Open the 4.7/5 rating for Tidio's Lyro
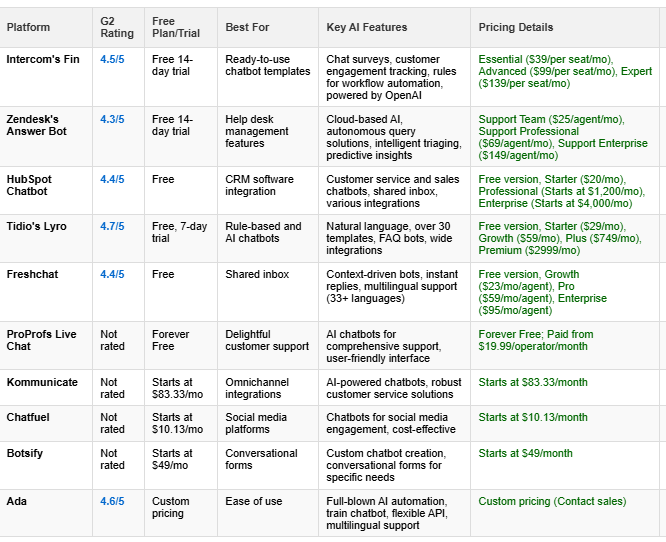Image resolution: width=666 pixels, height=542 pixels. pos(112,227)
